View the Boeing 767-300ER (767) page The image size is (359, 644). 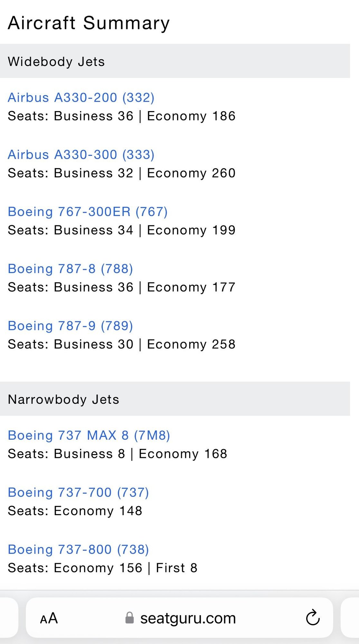(88, 212)
